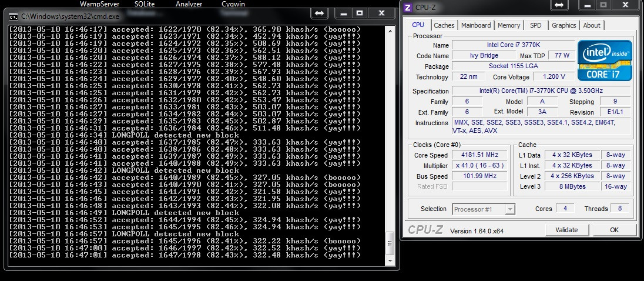This screenshot has height=281, width=644.
Task: Click the empty Rated FSB field
Action: point(479,186)
